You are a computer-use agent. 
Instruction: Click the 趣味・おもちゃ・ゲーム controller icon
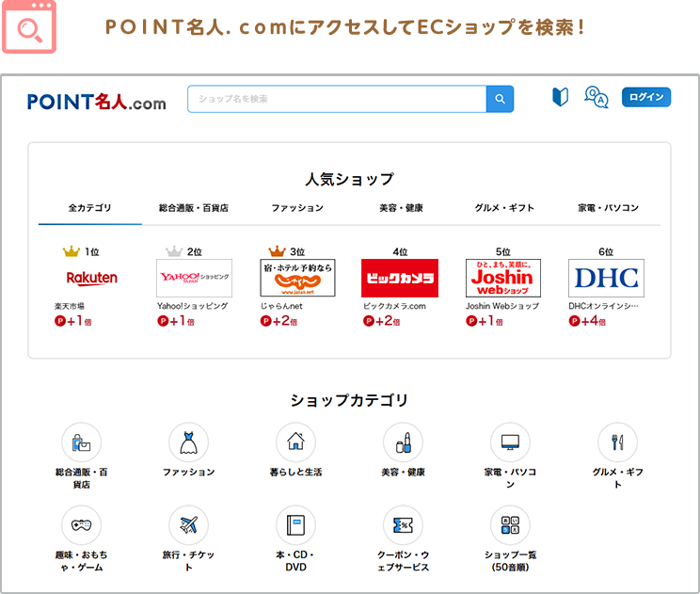[81, 524]
